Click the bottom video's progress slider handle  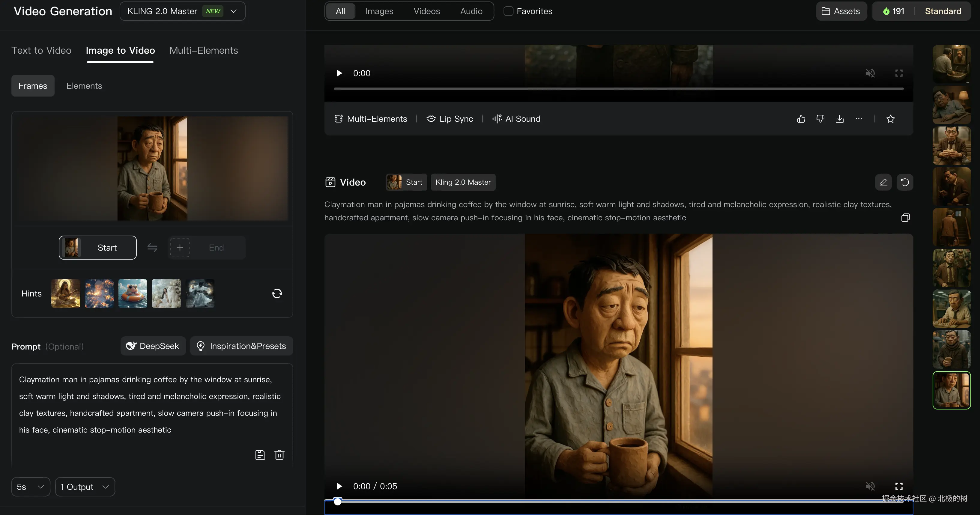338,501
